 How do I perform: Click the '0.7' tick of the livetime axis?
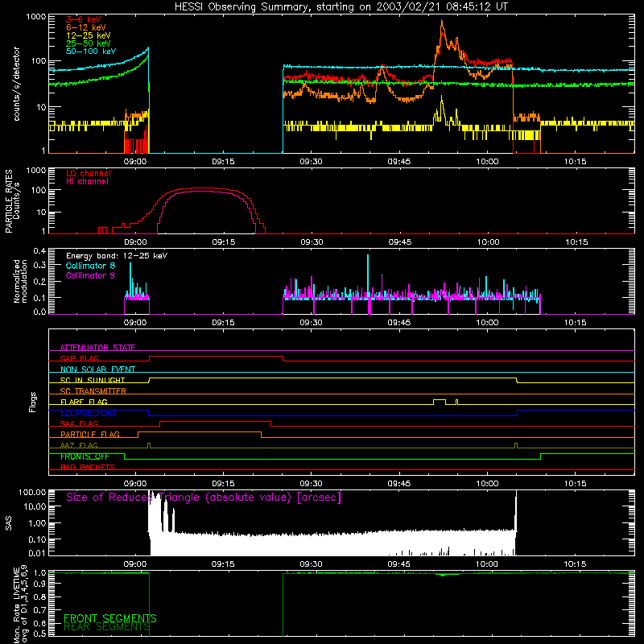click(39, 610)
